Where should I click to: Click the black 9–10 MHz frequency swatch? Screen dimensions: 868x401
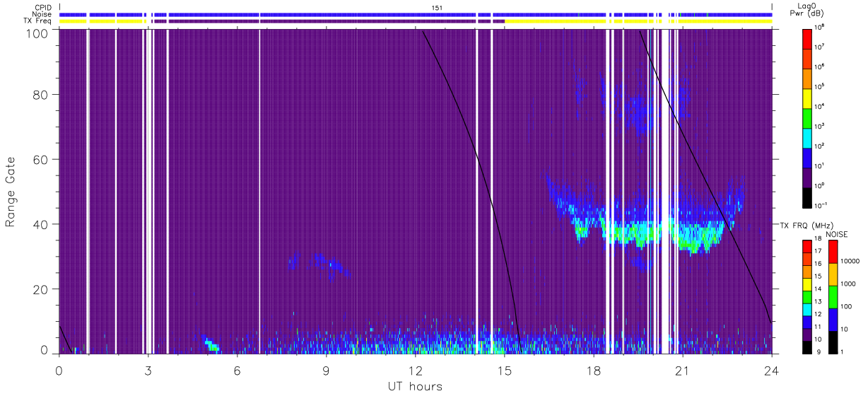click(807, 347)
